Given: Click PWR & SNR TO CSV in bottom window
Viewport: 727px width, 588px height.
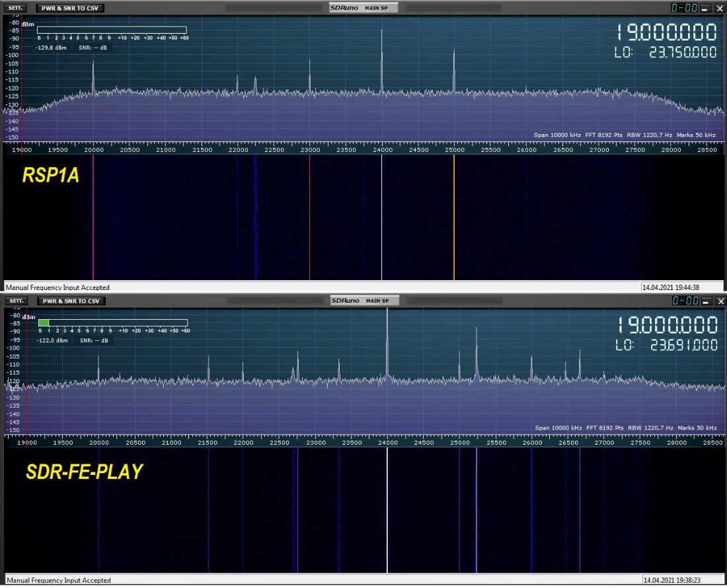Looking at the screenshot, I should pyautogui.click(x=71, y=301).
